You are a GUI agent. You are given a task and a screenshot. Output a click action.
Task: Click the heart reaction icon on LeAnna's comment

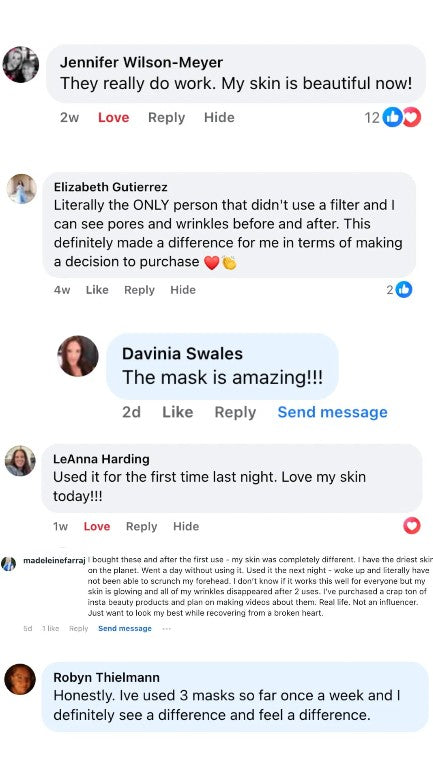[x=412, y=526]
